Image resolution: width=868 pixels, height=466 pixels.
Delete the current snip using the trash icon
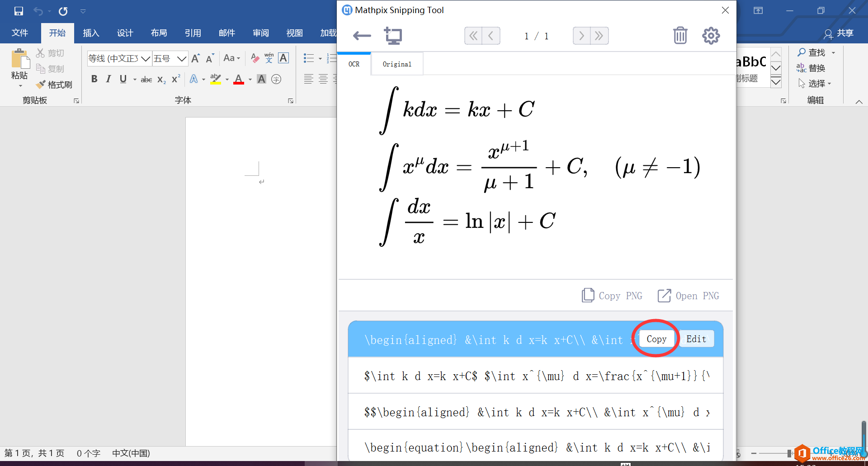[x=680, y=36]
